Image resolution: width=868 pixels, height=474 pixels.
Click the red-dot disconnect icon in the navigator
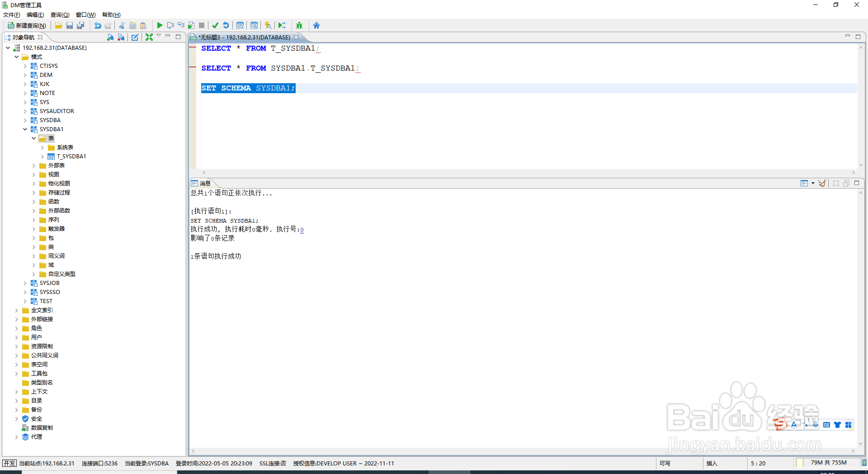pos(121,37)
